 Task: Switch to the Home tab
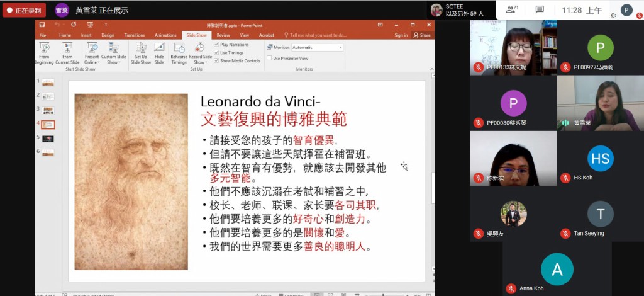click(65, 35)
